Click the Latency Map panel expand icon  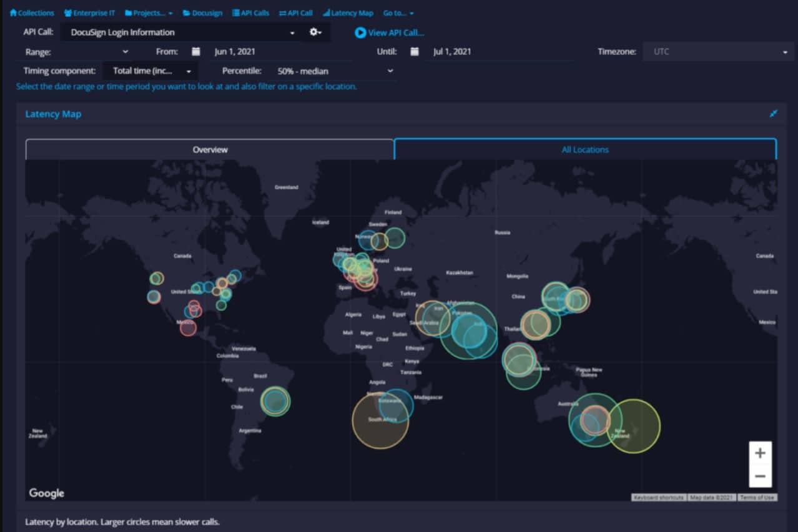coord(774,114)
